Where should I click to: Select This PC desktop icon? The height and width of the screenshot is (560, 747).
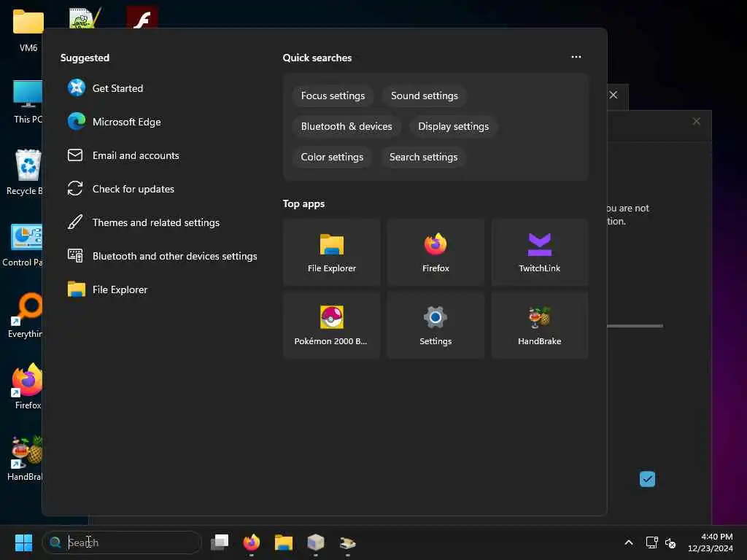(x=28, y=102)
